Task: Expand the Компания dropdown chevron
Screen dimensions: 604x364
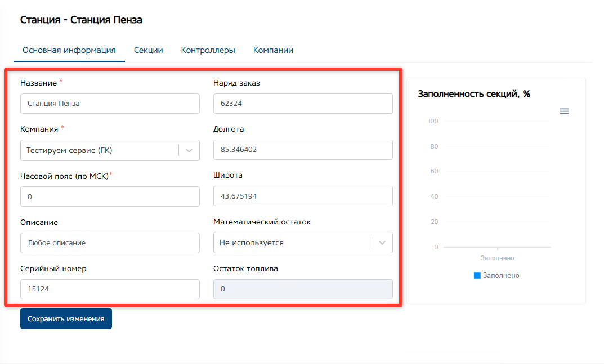Action: (x=189, y=151)
